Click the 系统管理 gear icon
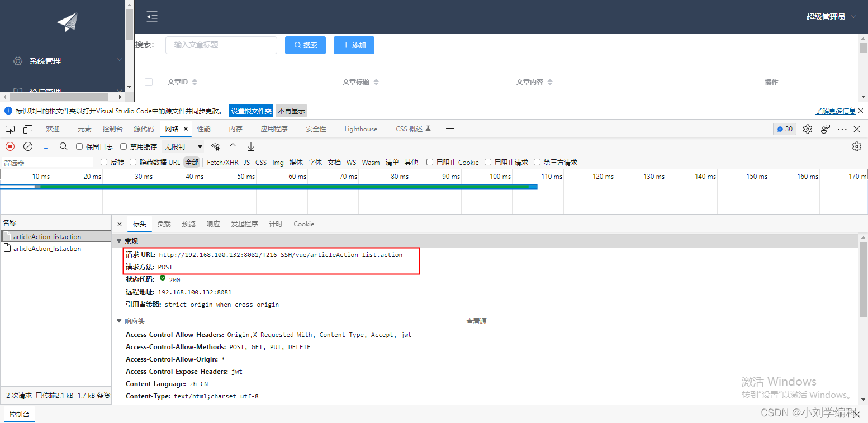868x423 pixels. 18,61
